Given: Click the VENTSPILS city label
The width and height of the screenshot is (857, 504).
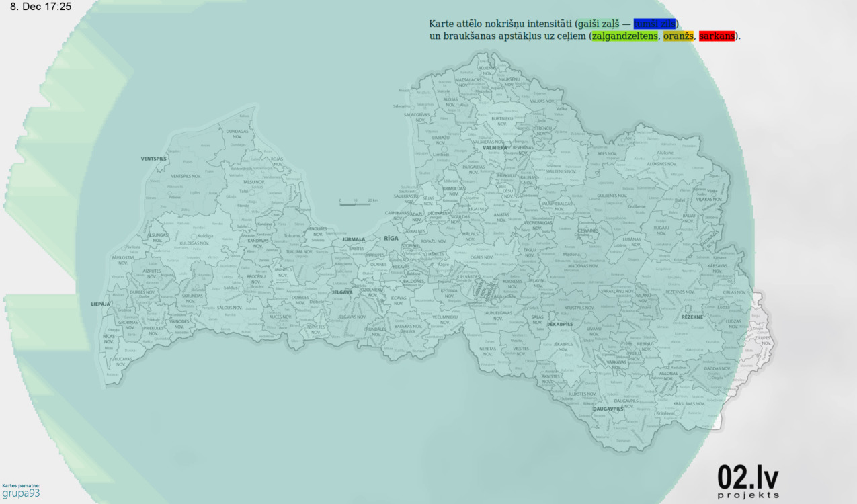Looking at the screenshot, I should 153,159.
